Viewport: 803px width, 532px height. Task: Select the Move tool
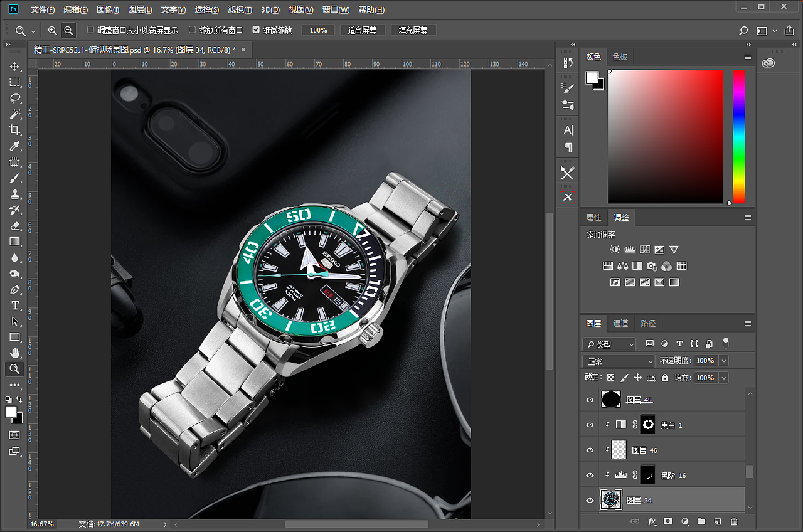(14, 66)
